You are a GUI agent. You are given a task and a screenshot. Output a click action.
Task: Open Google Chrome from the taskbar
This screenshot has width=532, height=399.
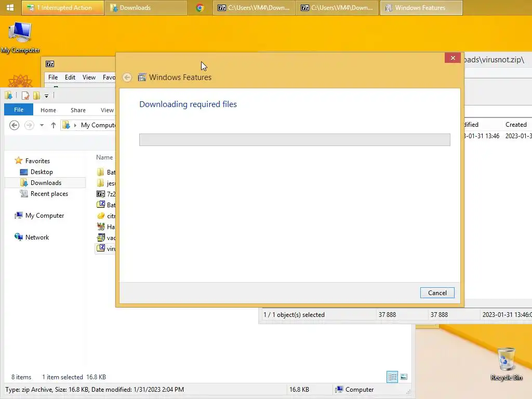(x=200, y=8)
